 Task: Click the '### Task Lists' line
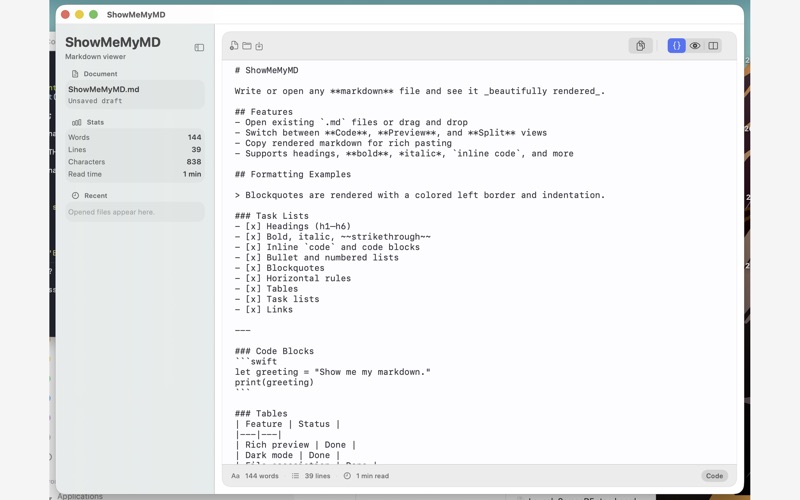271,216
